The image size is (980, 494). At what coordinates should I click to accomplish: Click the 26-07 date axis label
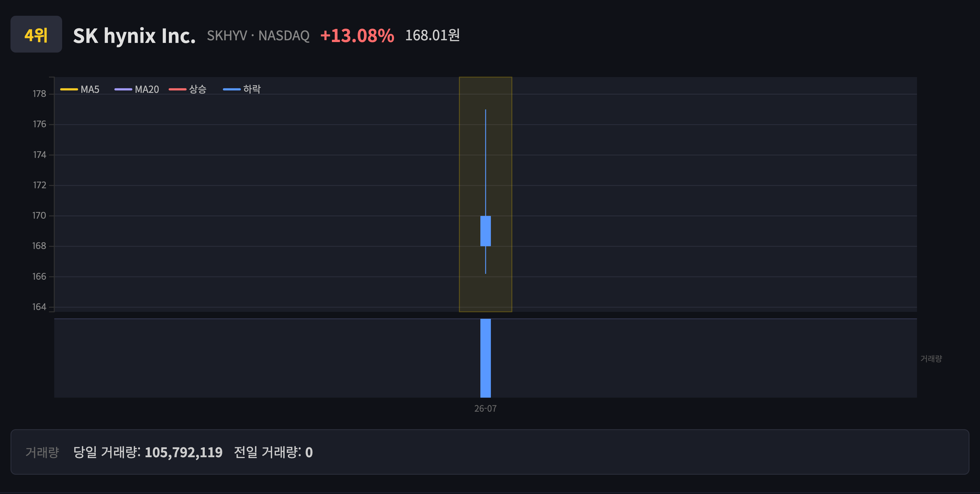(x=485, y=408)
